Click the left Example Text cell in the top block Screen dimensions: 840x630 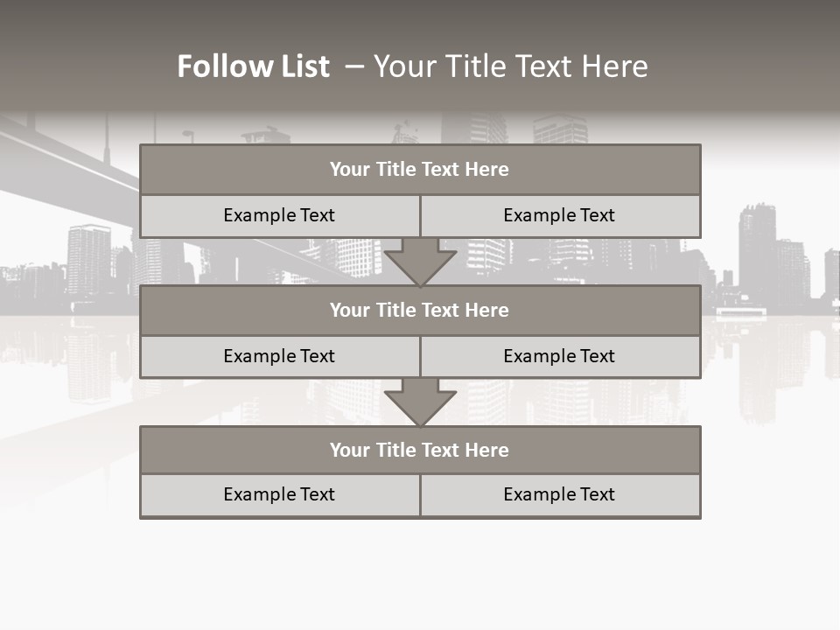pyautogui.click(x=279, y=216)
